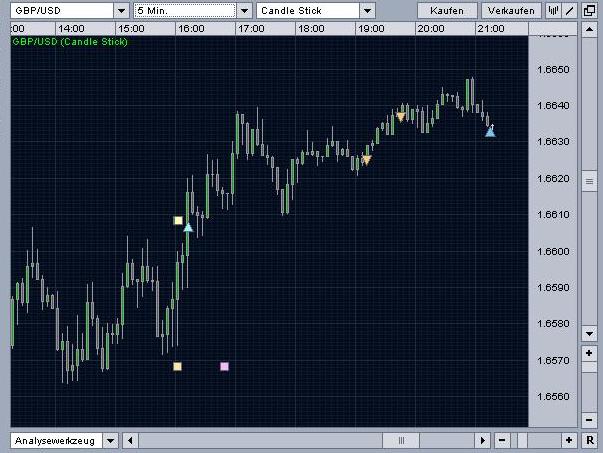Image resolution: width=603 pixels, height=453 pixels.
Task: Click the R reset button
Action: click(x=590, y=441)
